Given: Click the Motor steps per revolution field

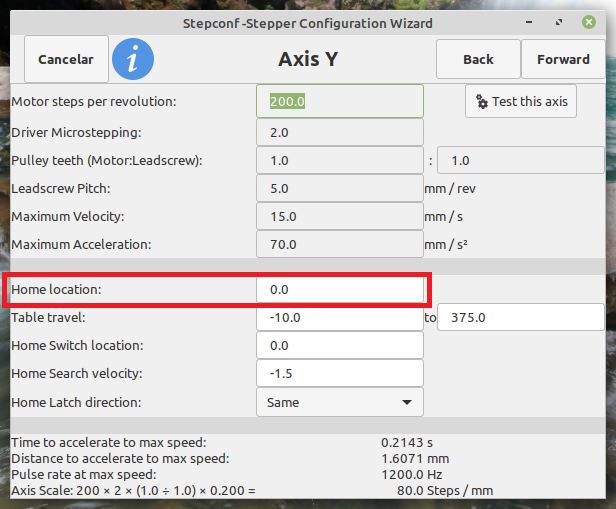Looking at the screenshot, I should point(340,102).
